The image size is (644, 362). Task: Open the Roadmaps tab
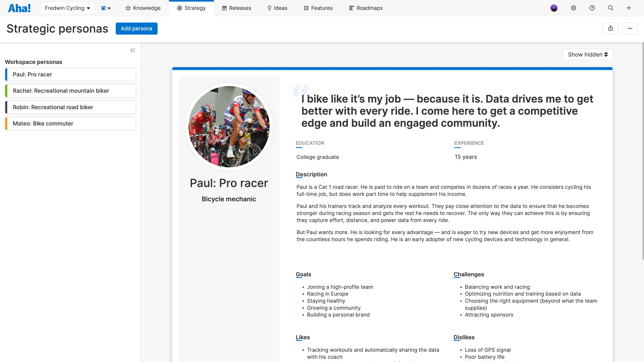point(365,8)
